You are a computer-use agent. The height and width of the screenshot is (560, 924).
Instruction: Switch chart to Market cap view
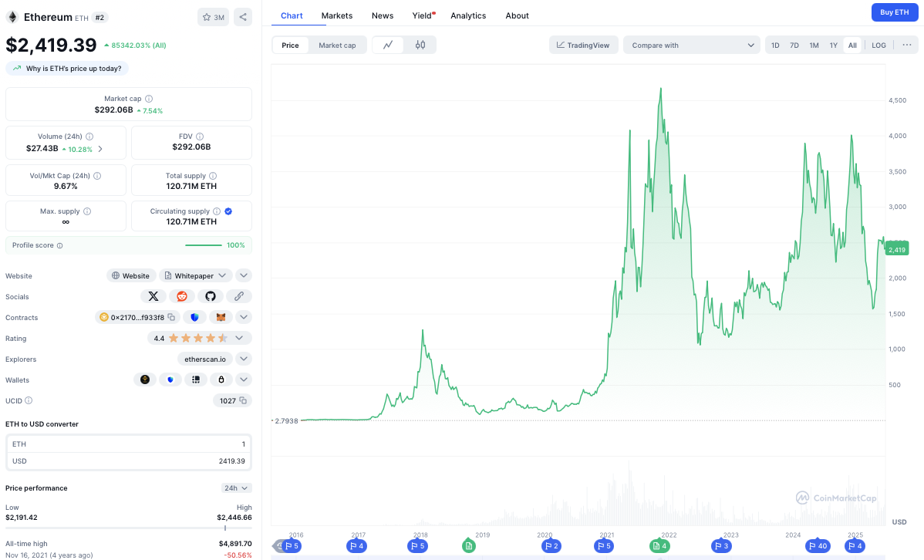(337, 46)
